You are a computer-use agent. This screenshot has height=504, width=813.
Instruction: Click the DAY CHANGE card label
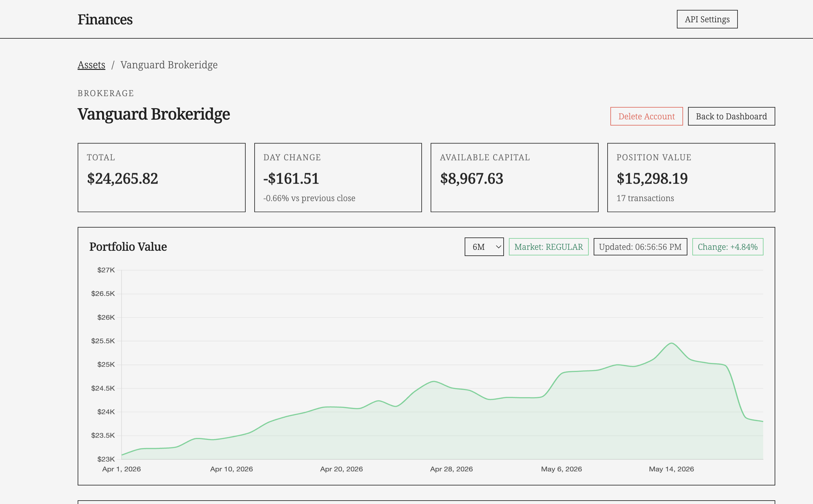(x=292, y=157)
